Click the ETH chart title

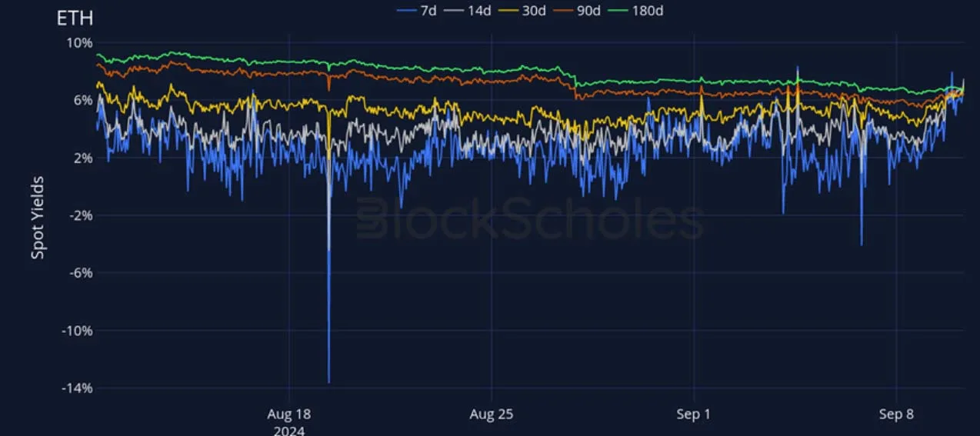75,18
